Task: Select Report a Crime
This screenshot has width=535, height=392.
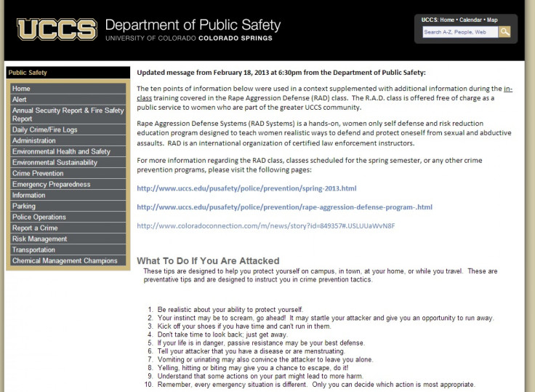Action: 68,228
